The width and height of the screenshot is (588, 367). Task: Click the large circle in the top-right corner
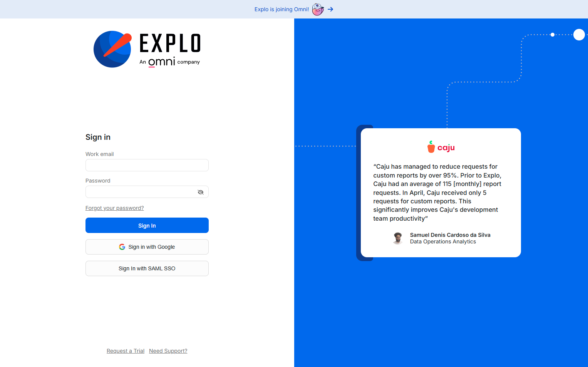tap(579, 35)
